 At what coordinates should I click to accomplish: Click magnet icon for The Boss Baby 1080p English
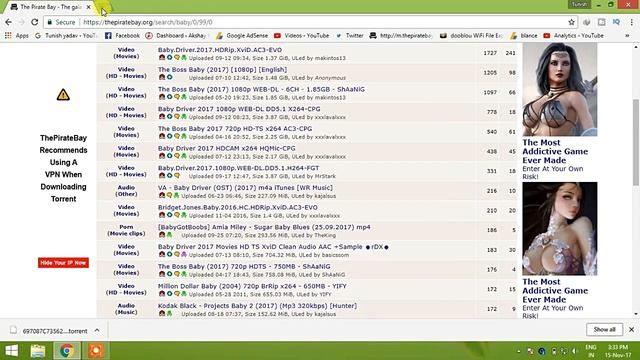point(162,78)
